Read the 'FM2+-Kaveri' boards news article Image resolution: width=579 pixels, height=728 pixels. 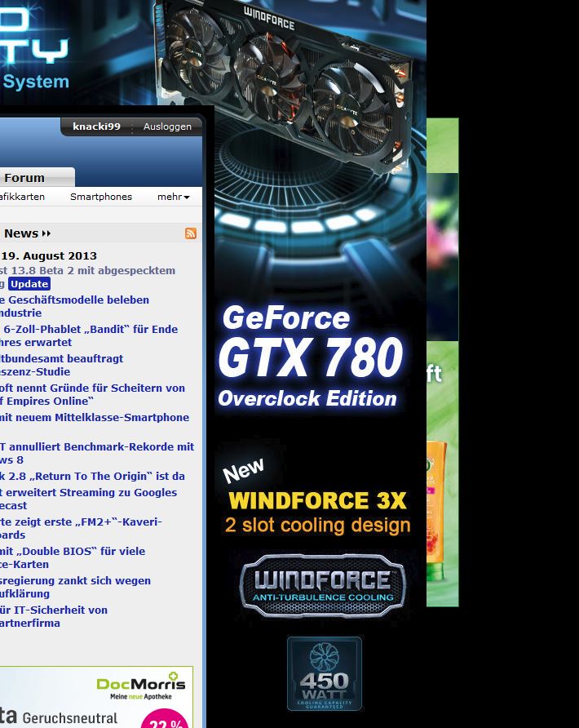coord(81,528)
